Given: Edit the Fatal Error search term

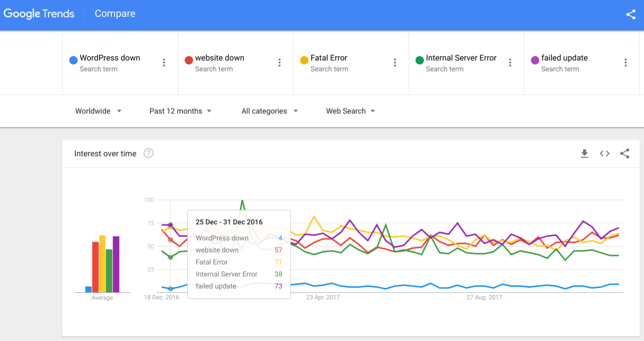Looking at the screenshot, I should coord(329,58).
